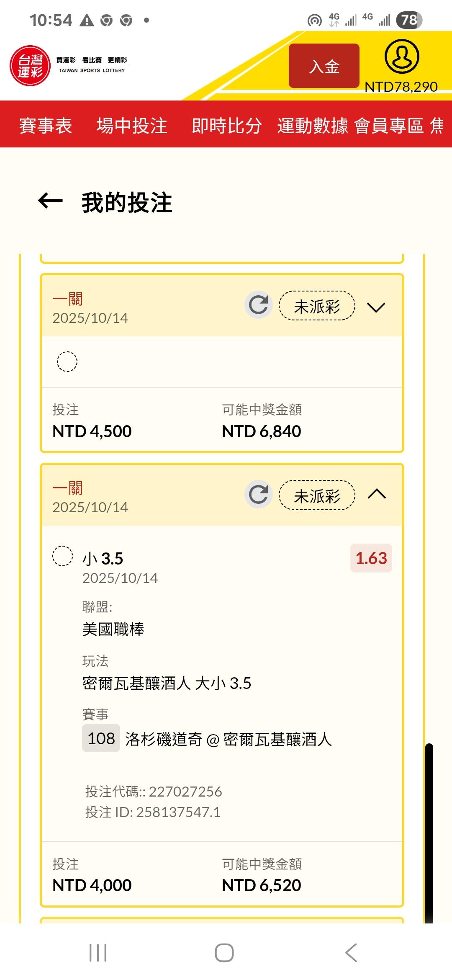Select the dashed circle in first bet card
This screenshot has width=452, height=980.
[67, 361]
